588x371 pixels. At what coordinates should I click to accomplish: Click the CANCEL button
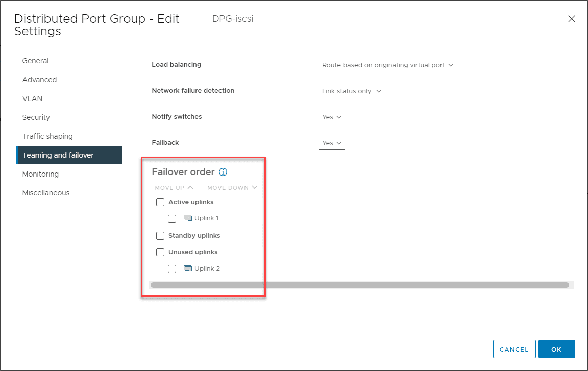[514, 349]
